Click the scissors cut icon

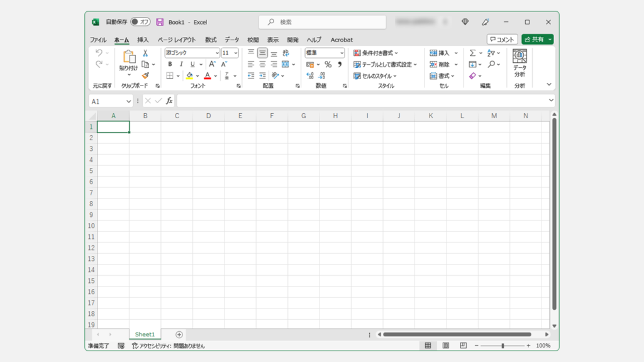(145, 53)
